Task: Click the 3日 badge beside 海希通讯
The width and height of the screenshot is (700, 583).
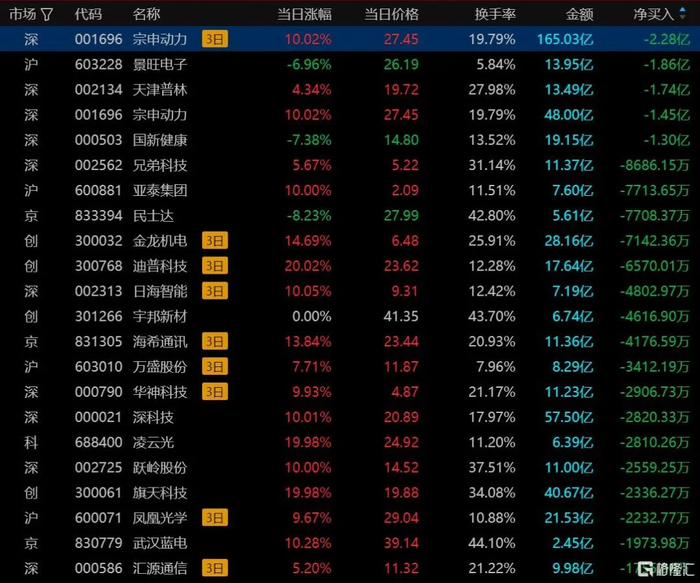Action: [x=215, y=341]
